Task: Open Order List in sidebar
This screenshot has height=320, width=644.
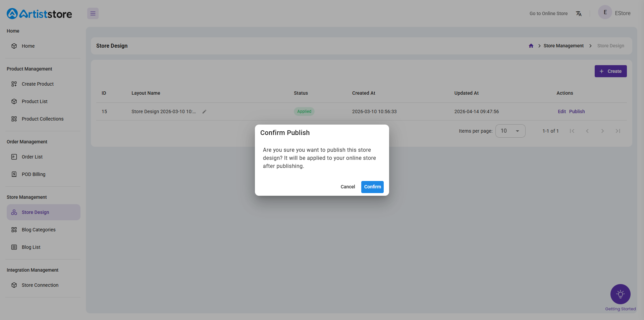Action: (44, 157)
